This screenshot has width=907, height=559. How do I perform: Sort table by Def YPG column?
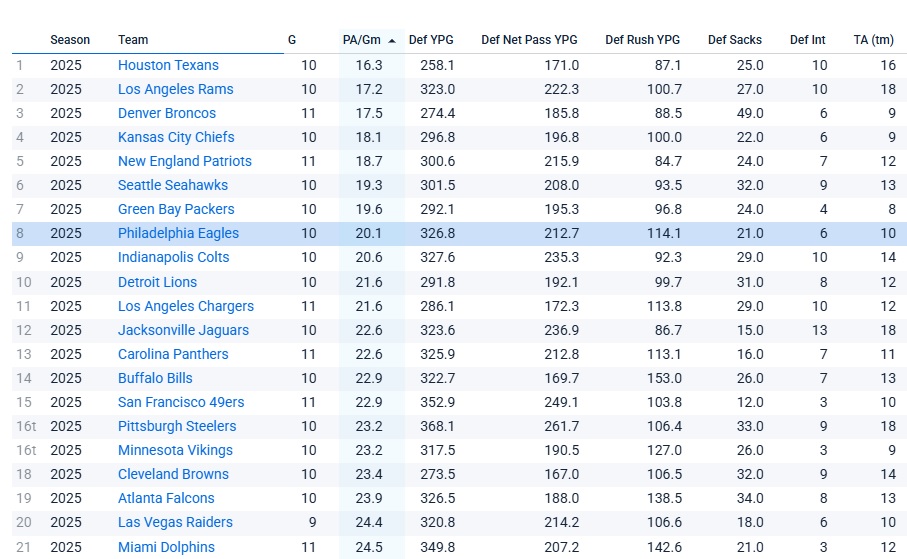pos(431,40)
